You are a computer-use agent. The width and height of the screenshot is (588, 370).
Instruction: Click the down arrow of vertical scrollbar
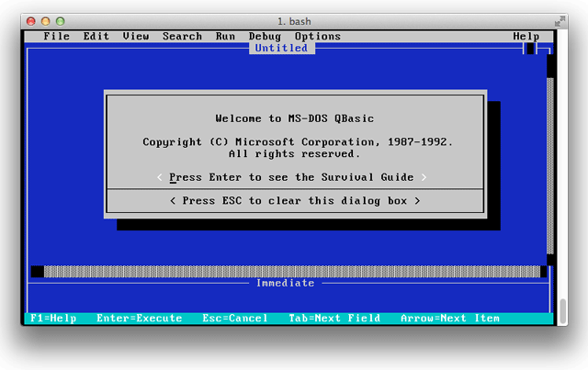(550, 260)
